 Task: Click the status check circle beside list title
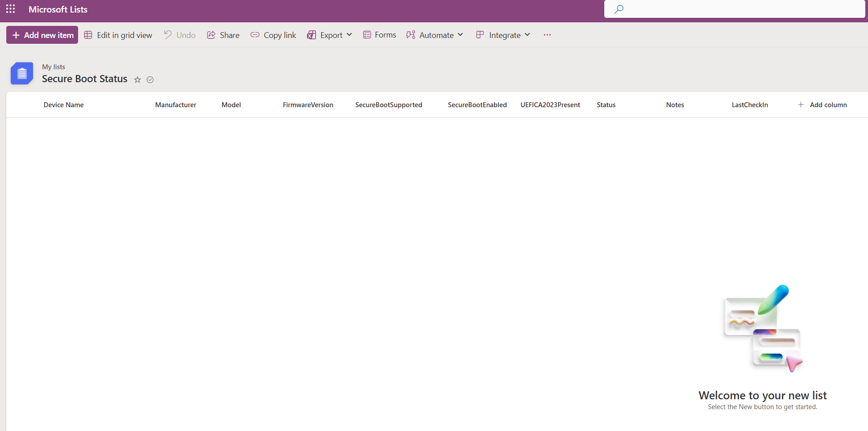point(150,80)
